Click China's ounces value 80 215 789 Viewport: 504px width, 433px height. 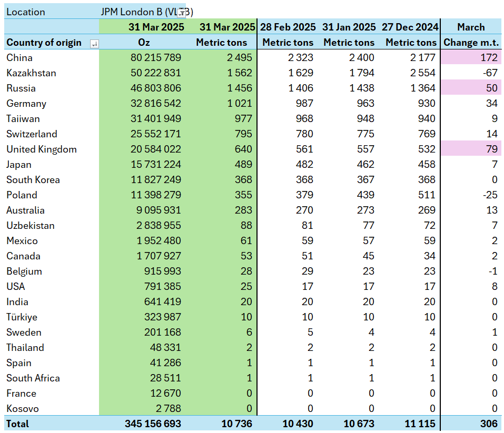155,58
